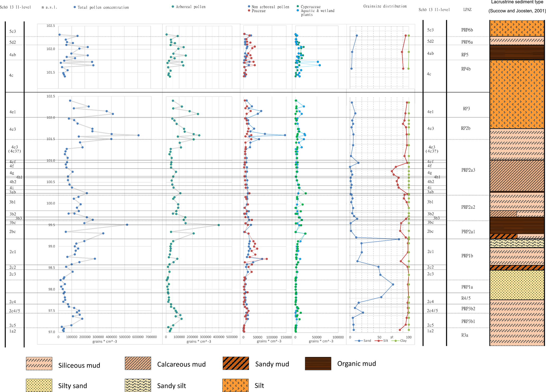
Task: Click the Arboreal pollen legend marker
Action: [x=173, y=7]
